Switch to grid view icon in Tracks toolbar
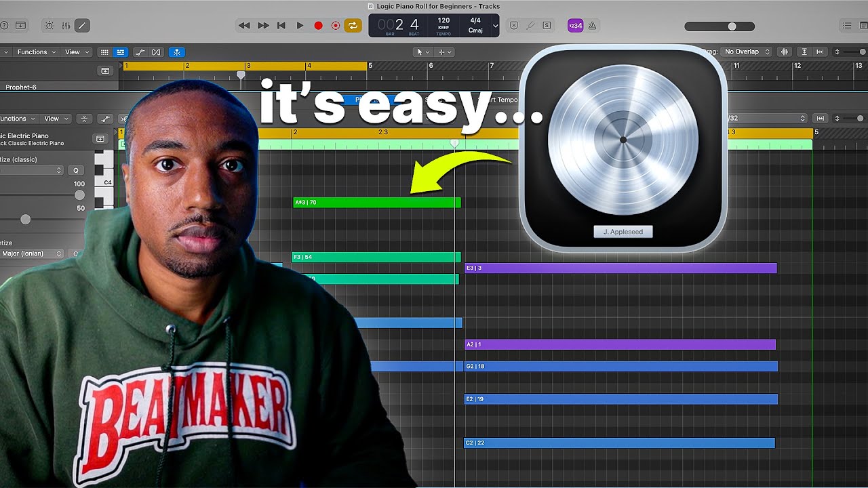This screenshot has width=868, height=488. (104, 52)
